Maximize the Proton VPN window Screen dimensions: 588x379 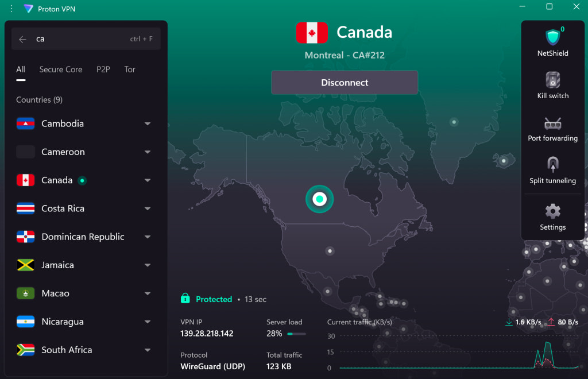coord(550,6)
